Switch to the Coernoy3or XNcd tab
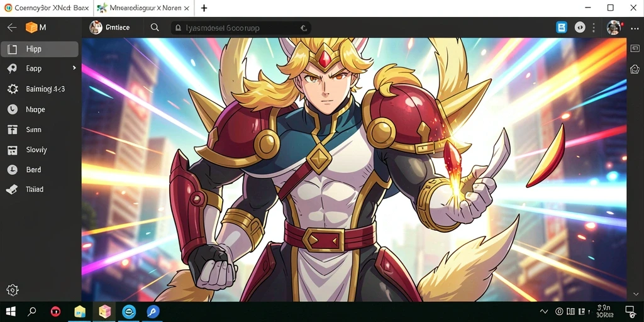 tap(47, 8)
